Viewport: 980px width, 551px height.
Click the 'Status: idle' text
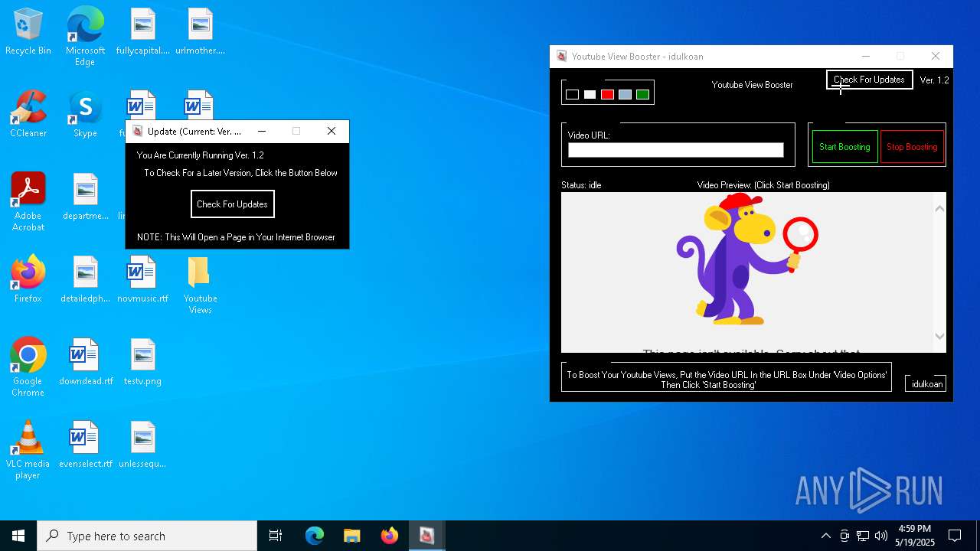coord(581,185)
